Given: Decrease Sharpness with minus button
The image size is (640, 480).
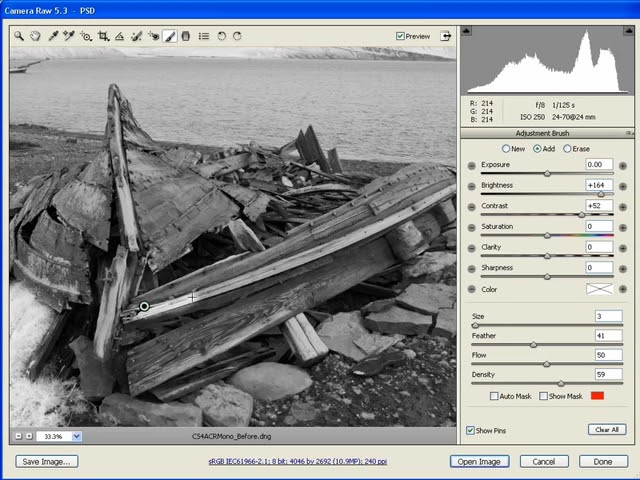Looking at the screenshot, I should pyautogui.click(x=471, y=269).
